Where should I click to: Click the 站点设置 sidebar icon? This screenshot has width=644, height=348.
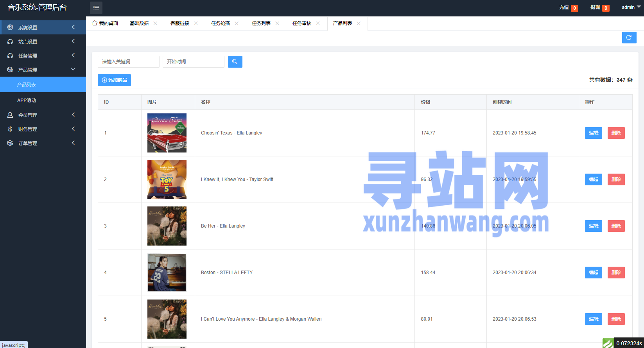[x=10, y=41]
